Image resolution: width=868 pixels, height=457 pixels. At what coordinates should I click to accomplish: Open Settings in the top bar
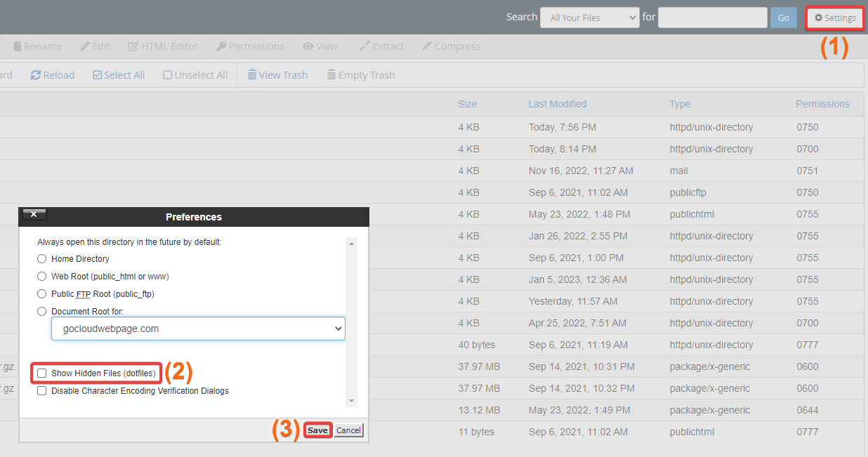834,18
